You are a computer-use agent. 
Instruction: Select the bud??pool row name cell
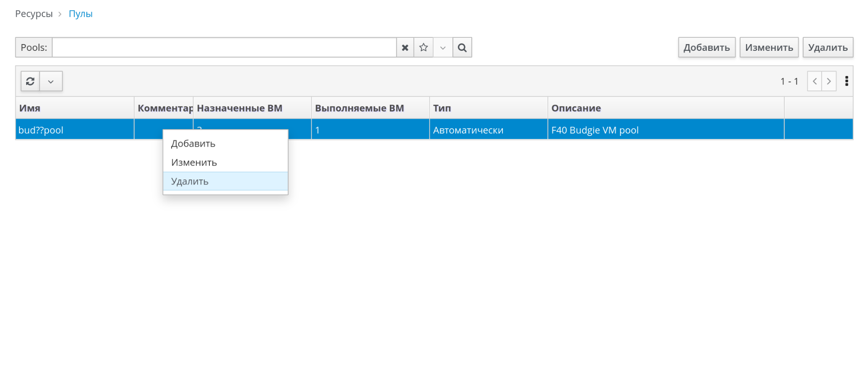[41, 130]
